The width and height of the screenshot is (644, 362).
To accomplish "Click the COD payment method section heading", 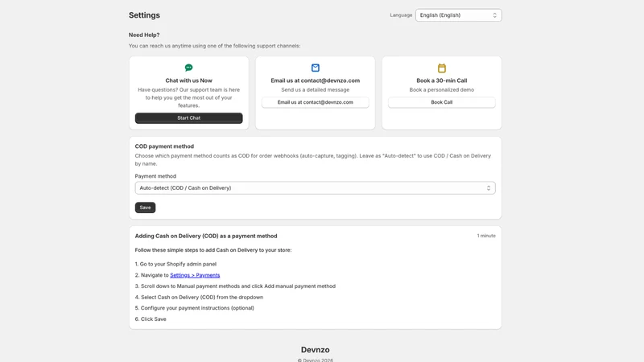I will 164,146.
